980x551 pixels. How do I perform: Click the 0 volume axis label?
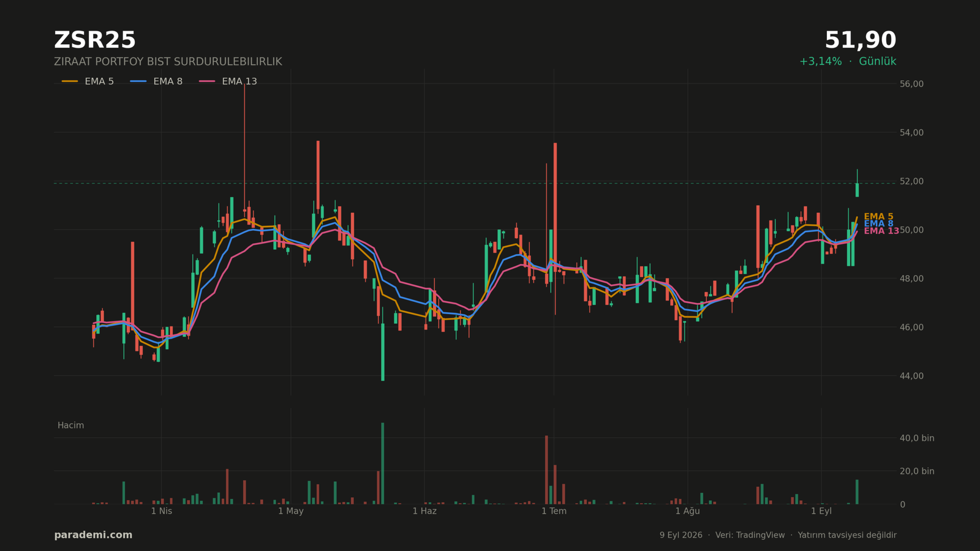[902, 504]
